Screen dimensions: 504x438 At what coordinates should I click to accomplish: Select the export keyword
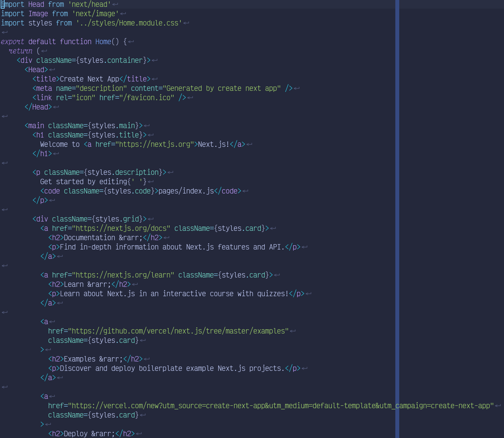(x=13, y=42)
